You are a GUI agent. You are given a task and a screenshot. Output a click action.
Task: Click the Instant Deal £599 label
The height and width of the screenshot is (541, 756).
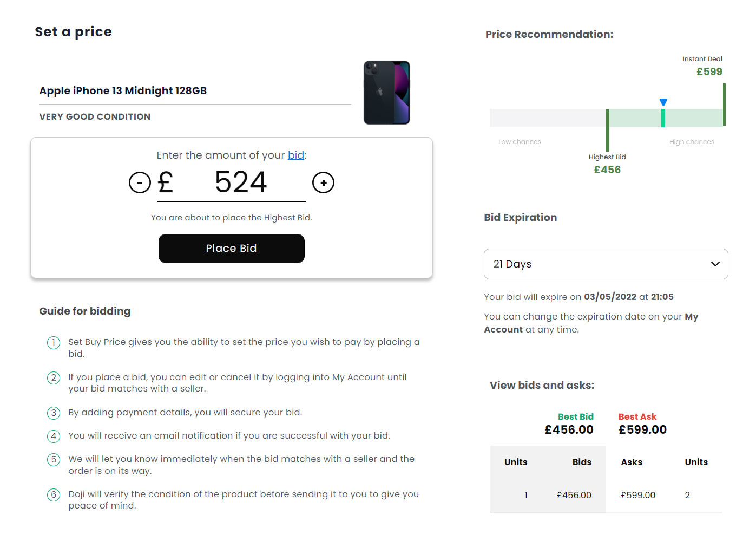tap(709, 71)
